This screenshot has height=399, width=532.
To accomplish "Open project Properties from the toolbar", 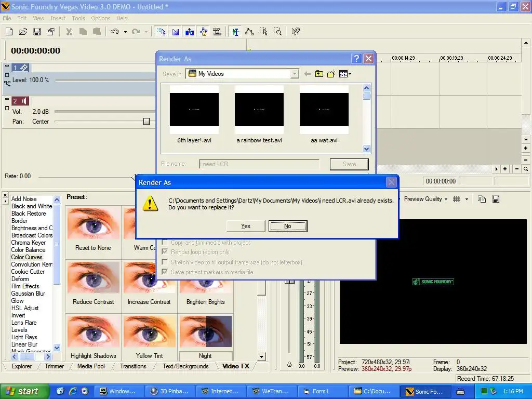I will point(50,32).
